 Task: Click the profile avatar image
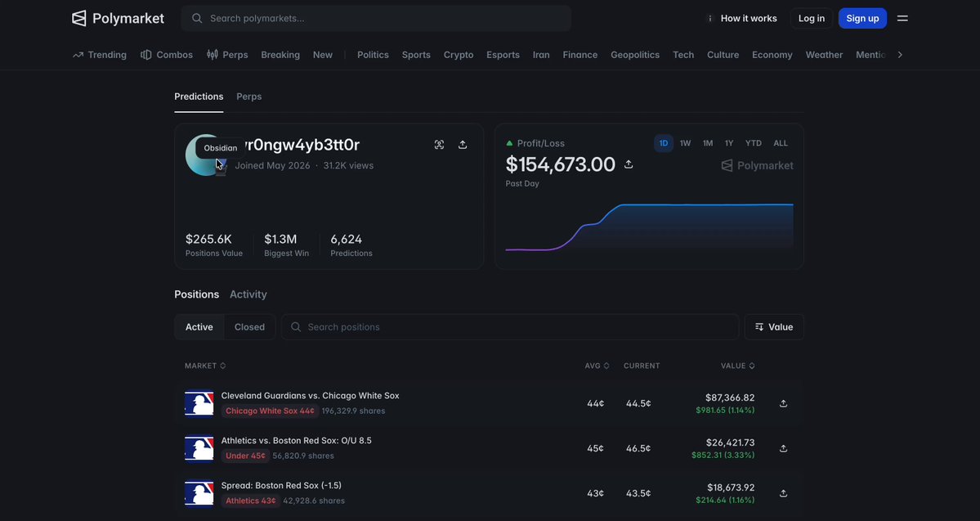click(206, 155)
